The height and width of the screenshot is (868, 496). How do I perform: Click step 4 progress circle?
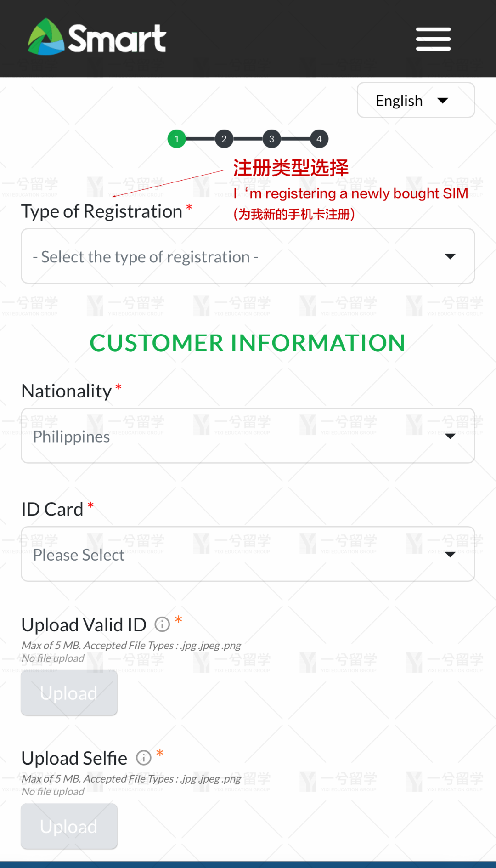click(x=319, y=139)
